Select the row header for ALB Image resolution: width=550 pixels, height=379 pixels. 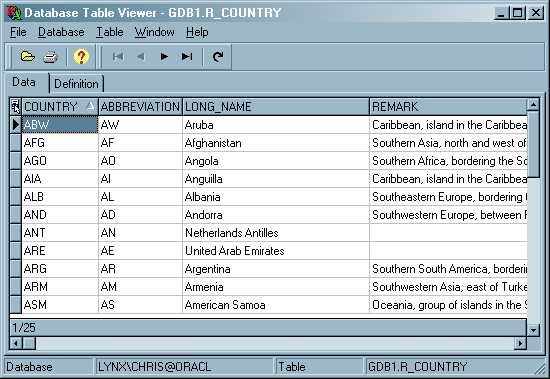tap(15, 197)
